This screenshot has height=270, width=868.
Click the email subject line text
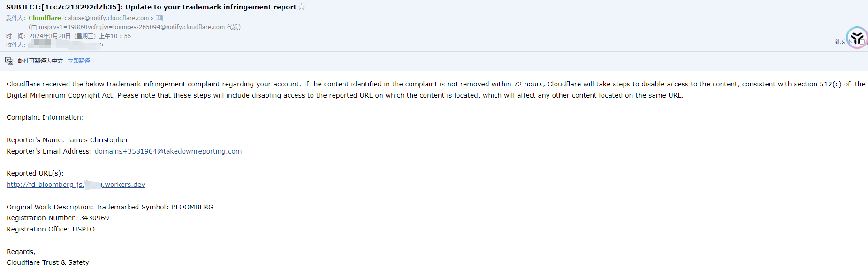(x=151, y=7)
